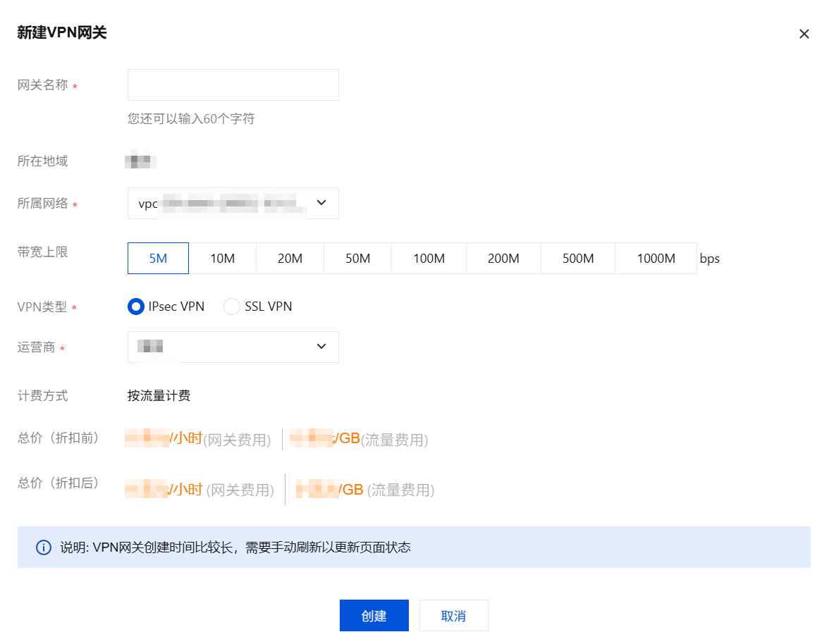The width and height of the screenshot is (829, 644).
Task: Select the IPsec VPN radio button
Action: click(136, 306)
